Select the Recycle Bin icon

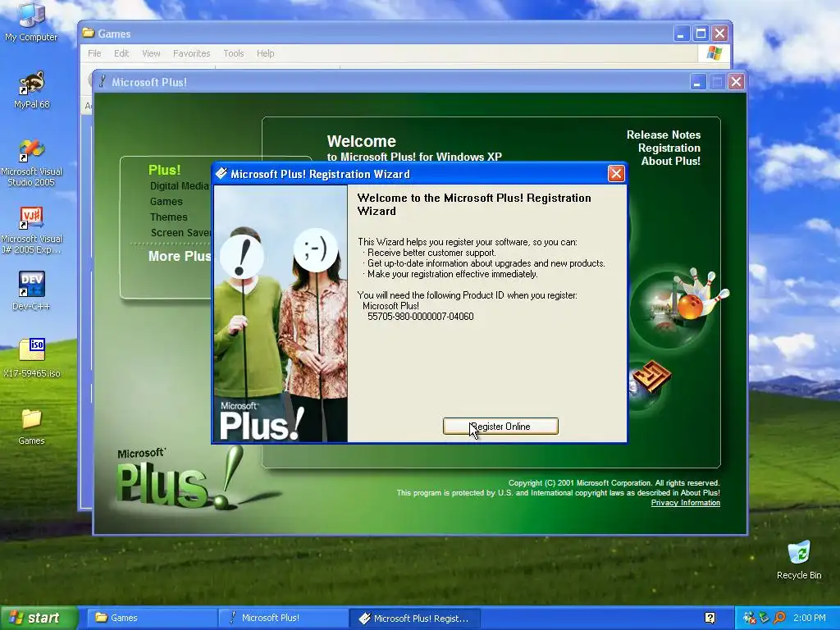(x=799, y=560)
